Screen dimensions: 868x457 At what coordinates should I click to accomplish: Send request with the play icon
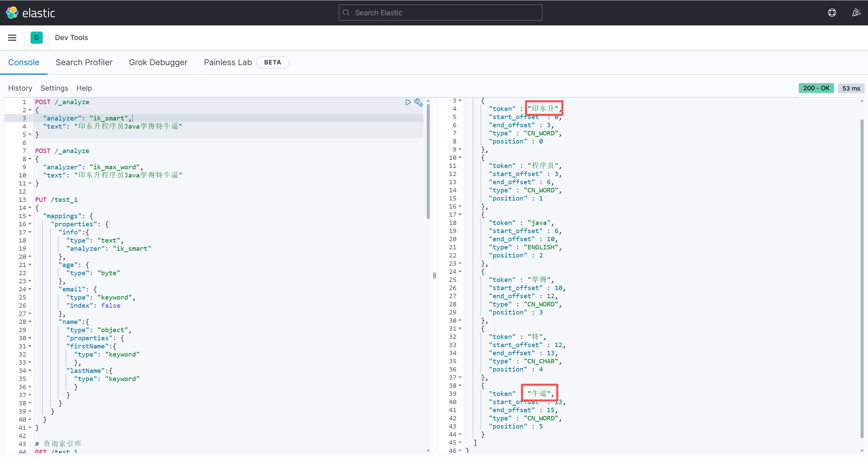tap(408, 102)
